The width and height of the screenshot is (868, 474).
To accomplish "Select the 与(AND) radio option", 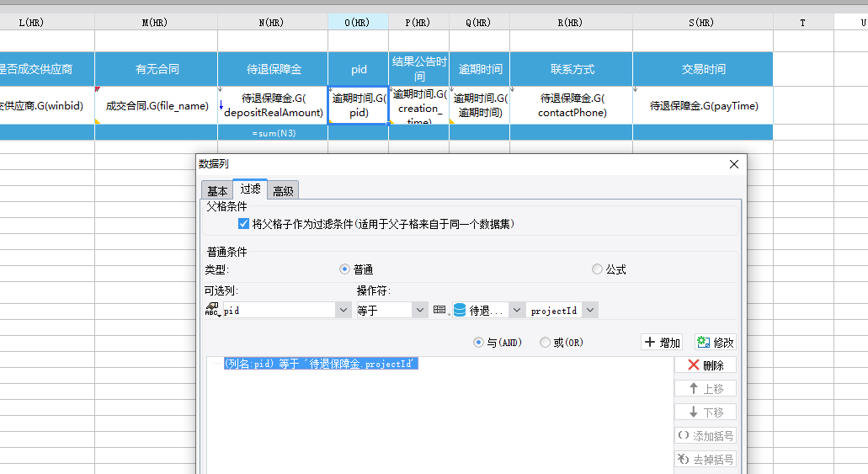I will [x=479, y=343].
